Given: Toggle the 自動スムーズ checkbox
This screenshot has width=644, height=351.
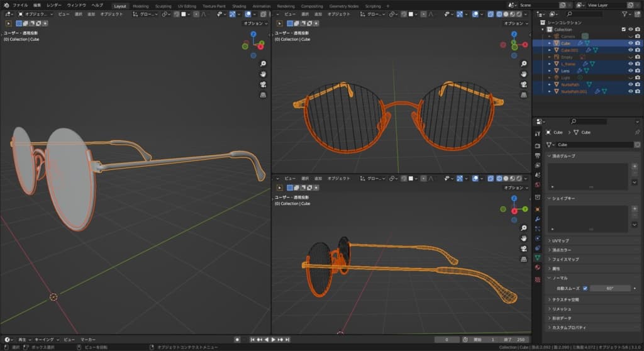Looking at the screenshot, I should tap(585, 288).
